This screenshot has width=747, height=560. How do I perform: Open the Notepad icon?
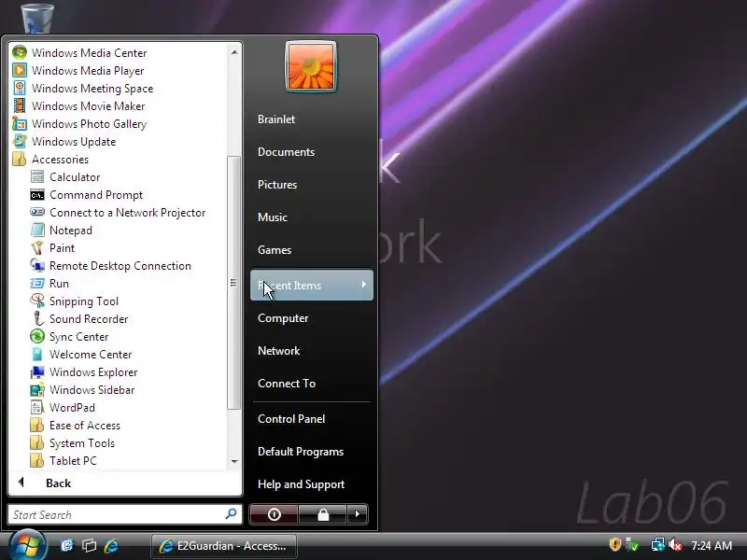click(37, 230)
